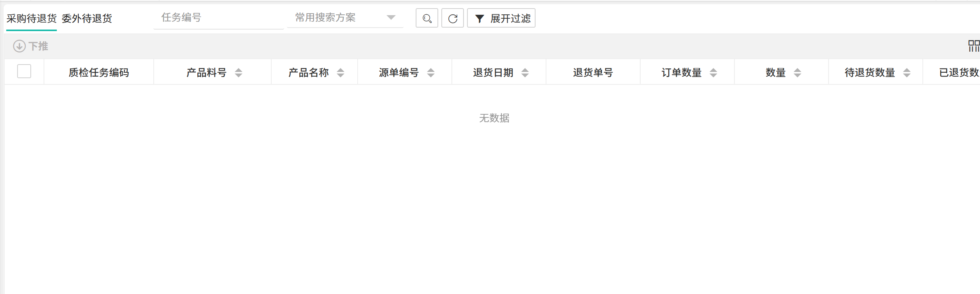
Task: Open column settings grid icon
Action: coord(973,46)
